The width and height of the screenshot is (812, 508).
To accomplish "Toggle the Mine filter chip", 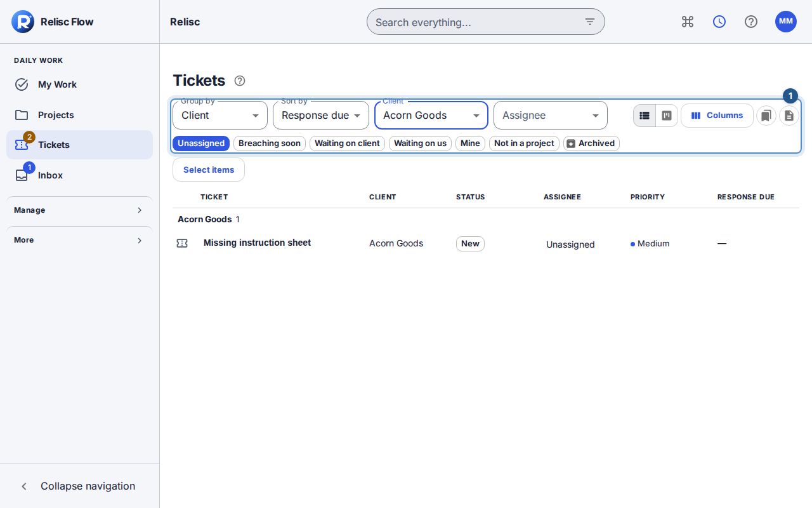I will (470, 144).
